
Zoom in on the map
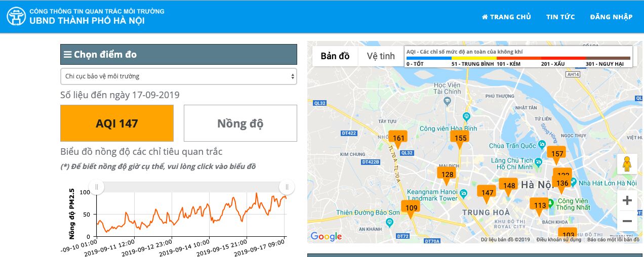coord(627,200)
